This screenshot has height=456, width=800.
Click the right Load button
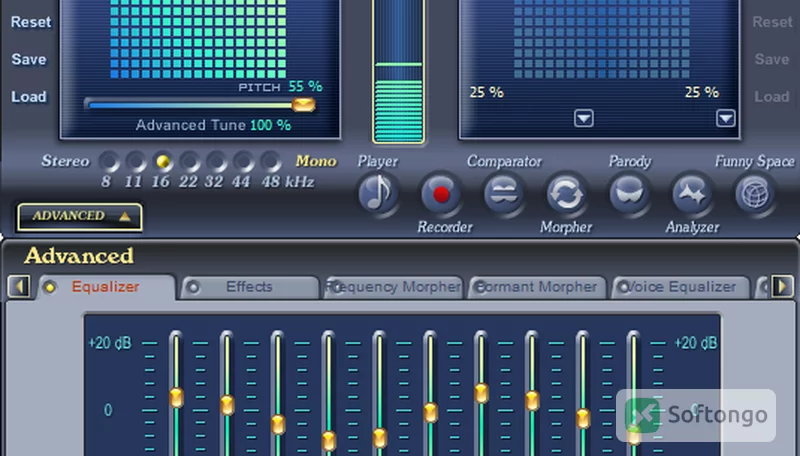point(772,96)
